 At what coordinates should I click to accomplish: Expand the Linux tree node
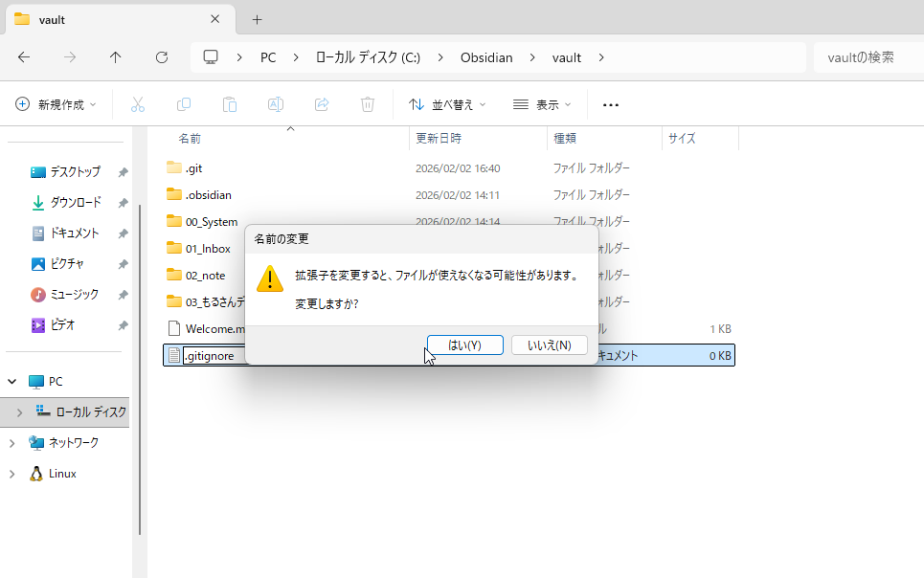(11, 474)
